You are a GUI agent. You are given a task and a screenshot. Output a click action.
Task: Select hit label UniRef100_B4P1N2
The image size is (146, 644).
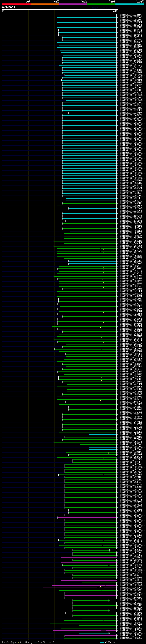click(131, 82)
